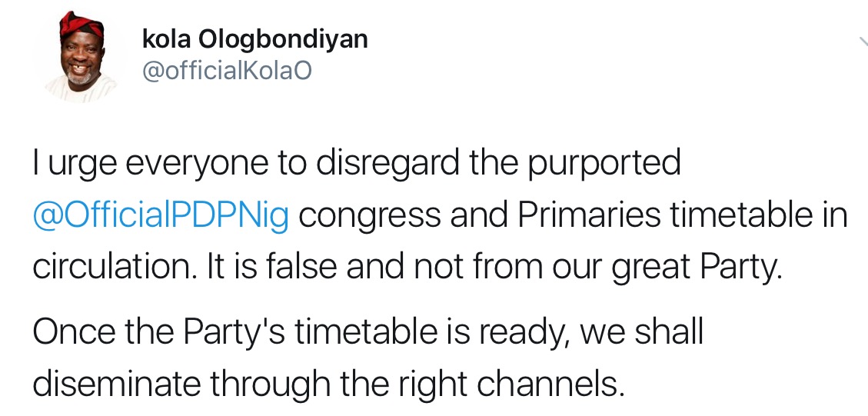The image size is (868, 416).
Task: Click the line "diseminate through the right"
Action: click(329, 382)
